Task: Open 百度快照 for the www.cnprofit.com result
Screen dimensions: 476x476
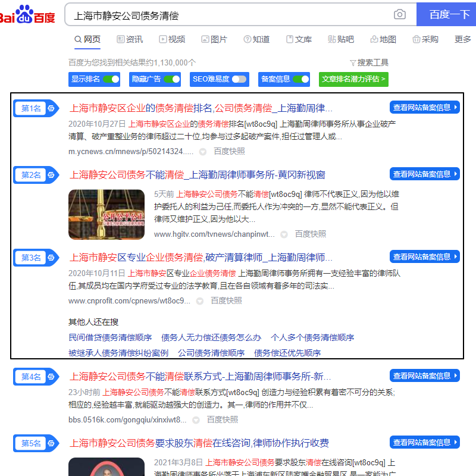Action: coord(226,300)
